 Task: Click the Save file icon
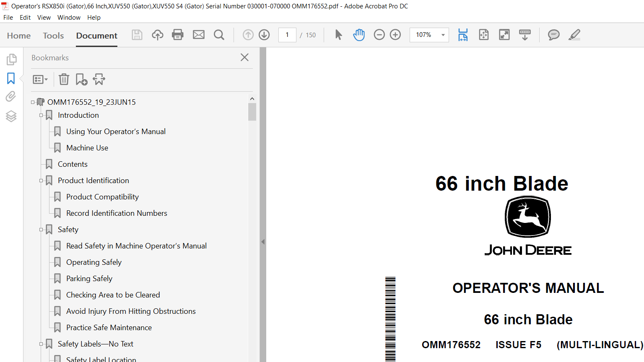click(137, 35)
